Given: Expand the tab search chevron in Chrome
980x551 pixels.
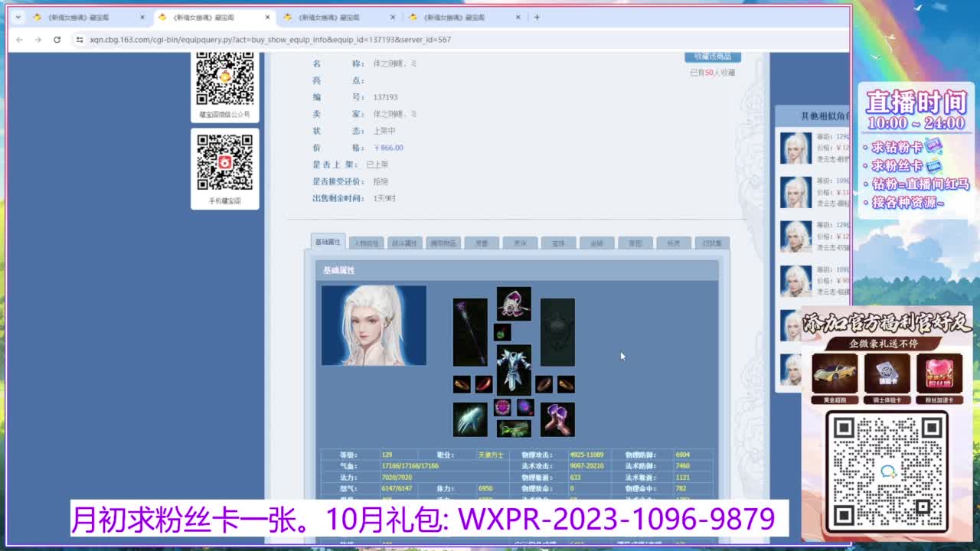Looking at the screenshot, I should tap(18, 17).
